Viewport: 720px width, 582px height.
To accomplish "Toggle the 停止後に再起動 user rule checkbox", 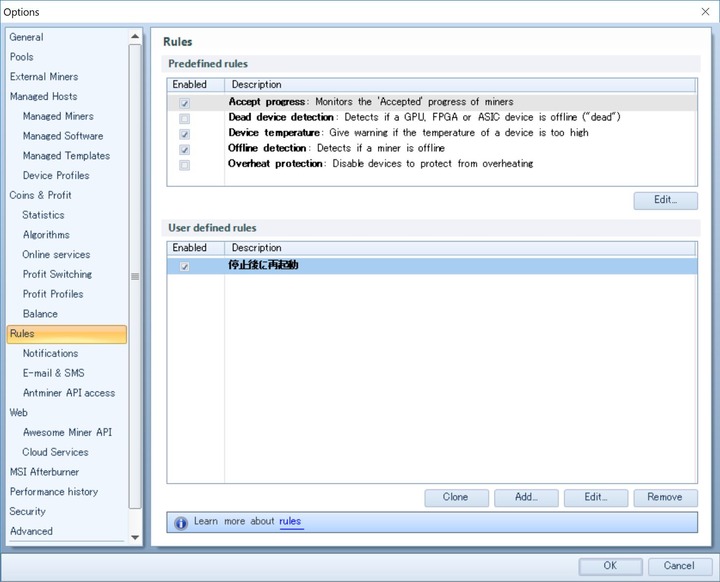I will [185, 266].
